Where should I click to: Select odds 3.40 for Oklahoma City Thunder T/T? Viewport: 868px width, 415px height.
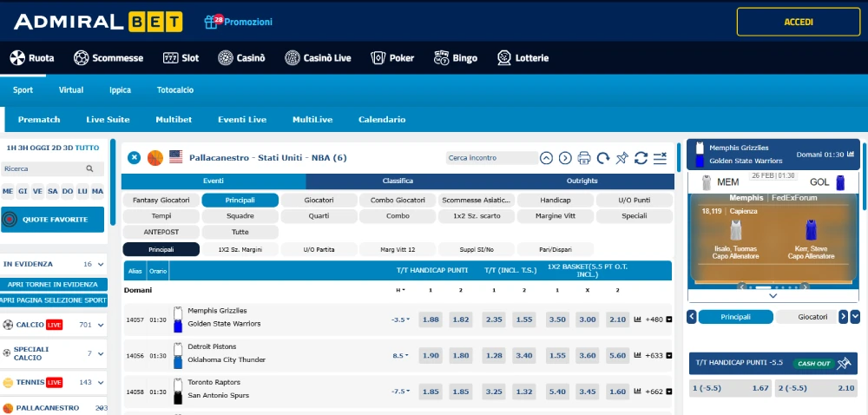(x=523, y=355)
